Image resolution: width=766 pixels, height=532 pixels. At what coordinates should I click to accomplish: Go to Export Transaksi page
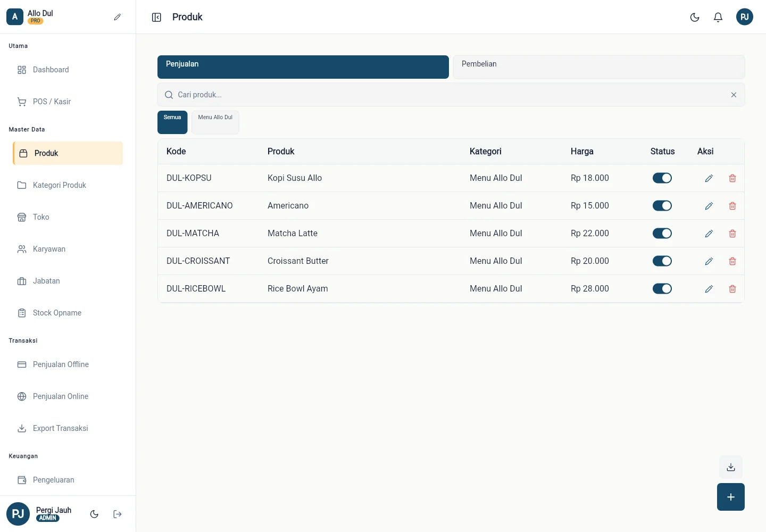click(x=68, y=428)
